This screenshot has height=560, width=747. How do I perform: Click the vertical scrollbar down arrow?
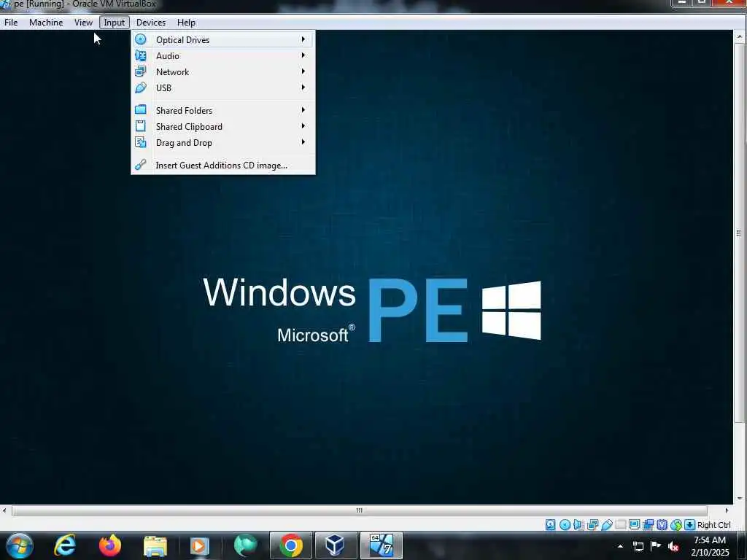click(x=740, y=499)
